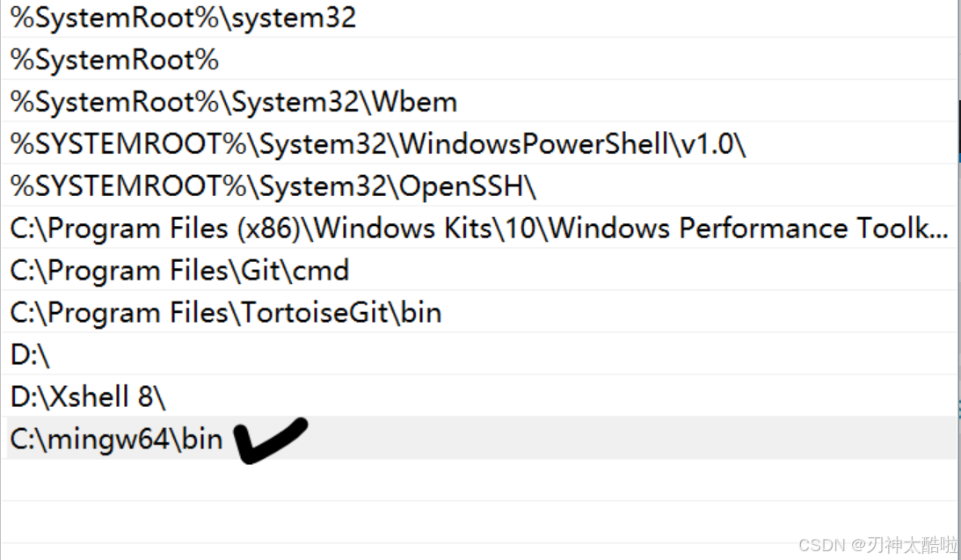Image resolution: width=961 pixels, height=560 pixels.
Task: Click the D:\Xshell 8\ entry
Action: 88,396
